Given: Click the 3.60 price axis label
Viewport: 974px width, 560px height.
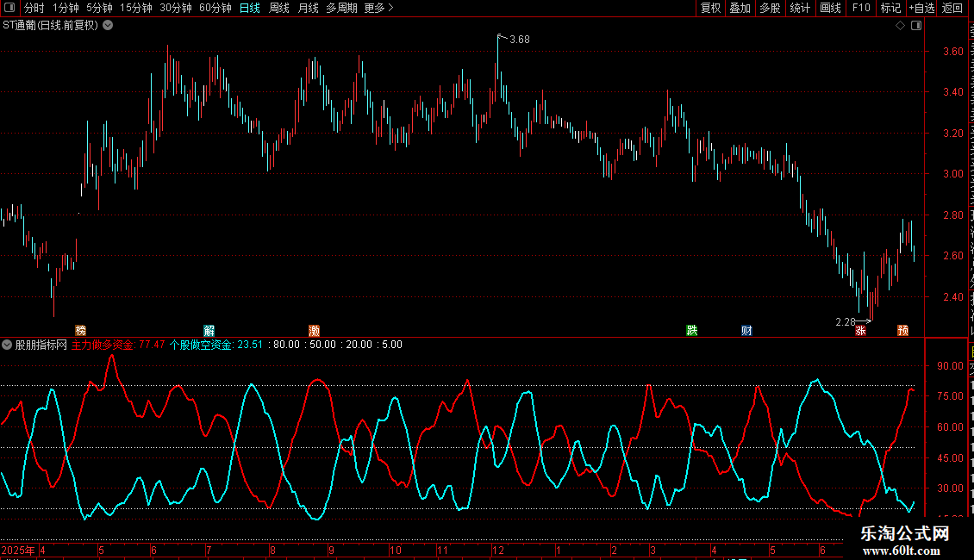Looking at the screenshot, I should coord(952,52).
